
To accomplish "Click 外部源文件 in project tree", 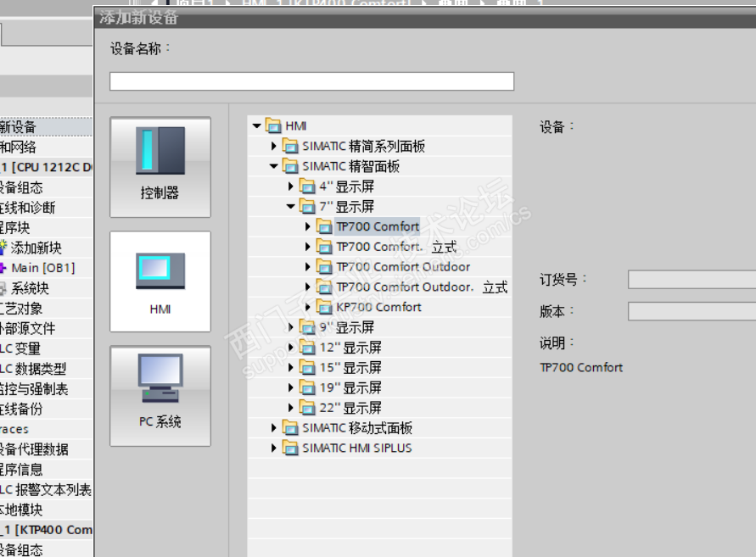I will point(27,329).
